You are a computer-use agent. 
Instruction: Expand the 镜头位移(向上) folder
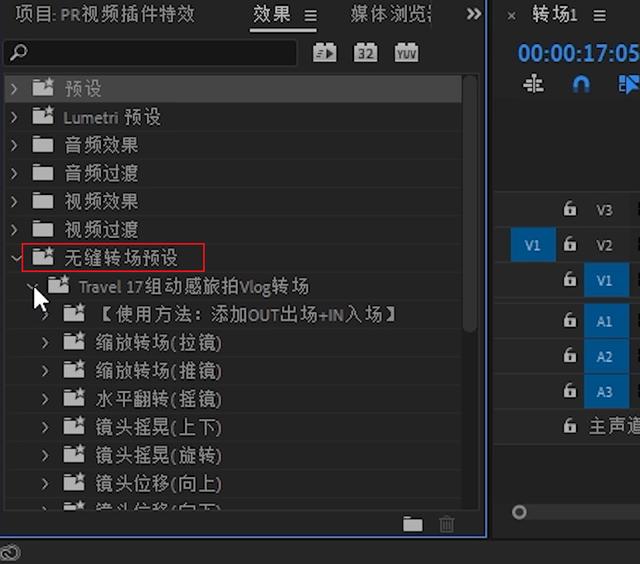tap(44, 484)
